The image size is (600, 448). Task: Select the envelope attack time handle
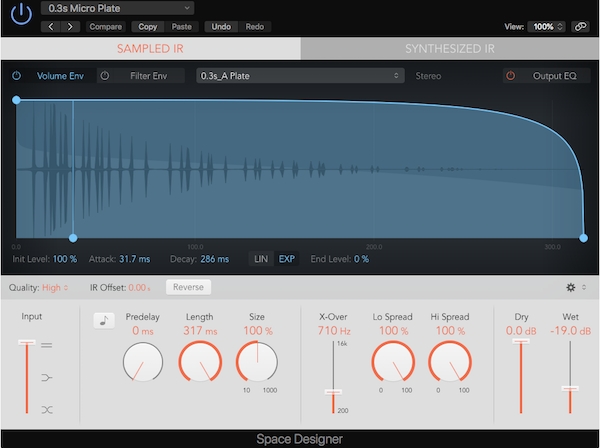coord(73,238)
